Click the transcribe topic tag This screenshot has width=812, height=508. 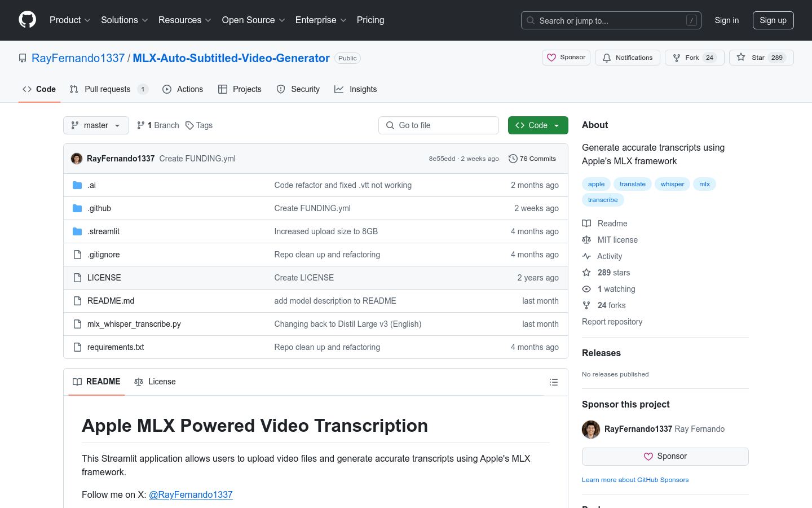pos(603,200)
